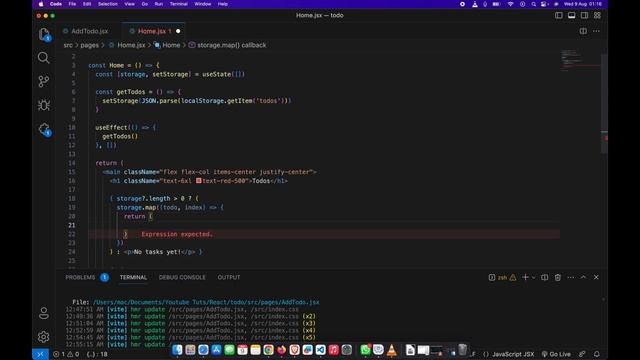Viewport: 640px width, 360px height.
Task: Click the kill terminal trash icon
Action: point(558,277)
